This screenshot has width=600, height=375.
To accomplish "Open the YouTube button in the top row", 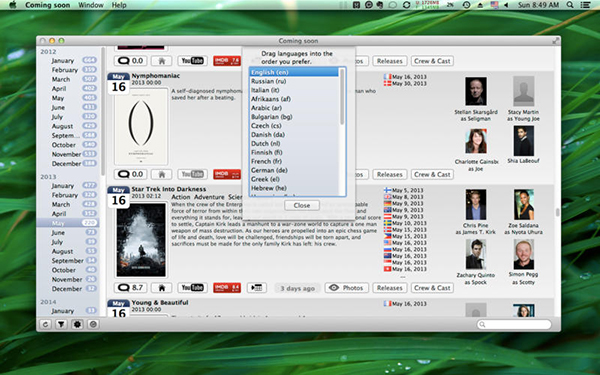I will [192, 61].
